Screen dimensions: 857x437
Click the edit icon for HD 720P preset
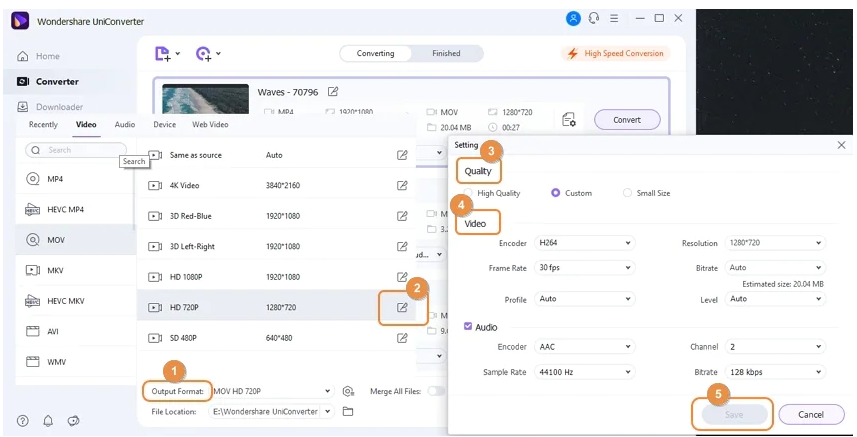click(402, 307)
